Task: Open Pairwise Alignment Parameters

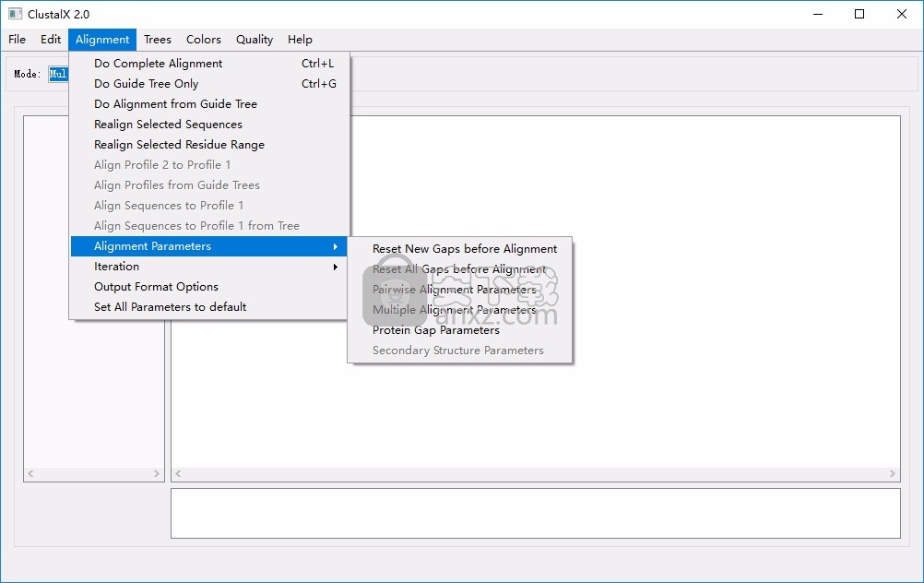Action: coord(459,290)
